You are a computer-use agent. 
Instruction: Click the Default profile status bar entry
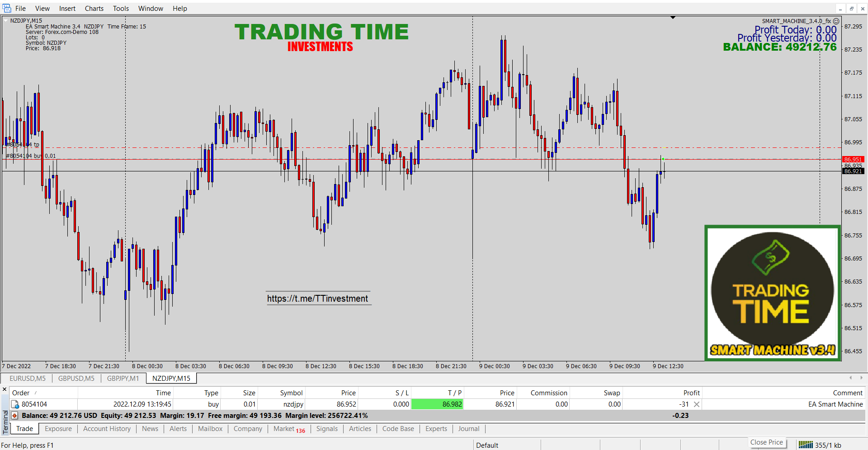pyautogui.click(x=487, y=445)
